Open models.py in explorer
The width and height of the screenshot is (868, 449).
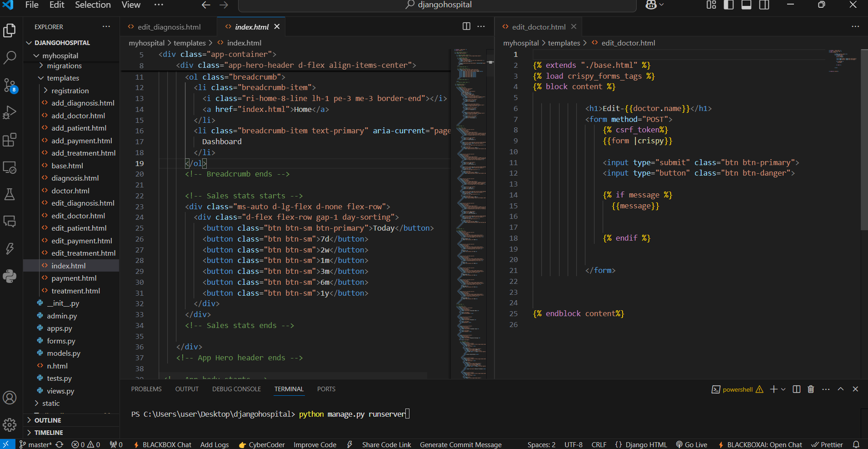point(64,353)
